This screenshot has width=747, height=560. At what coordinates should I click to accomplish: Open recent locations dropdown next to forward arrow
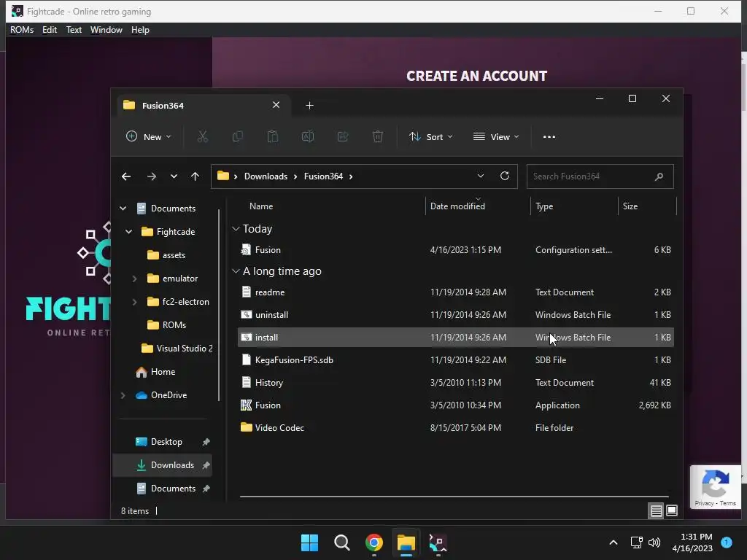coord(174,176)
